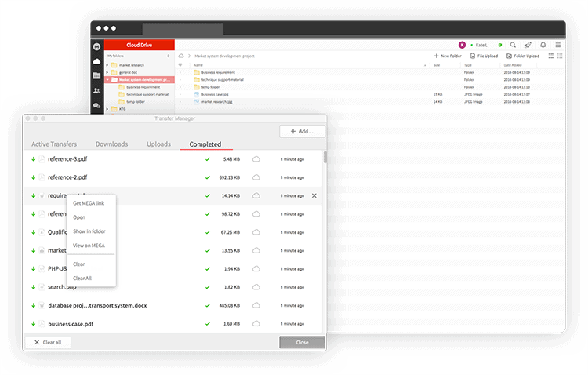588x375 pixels.
Task: Click the Add... button in Transfer Manager
Action: click(x=302, y=131)
